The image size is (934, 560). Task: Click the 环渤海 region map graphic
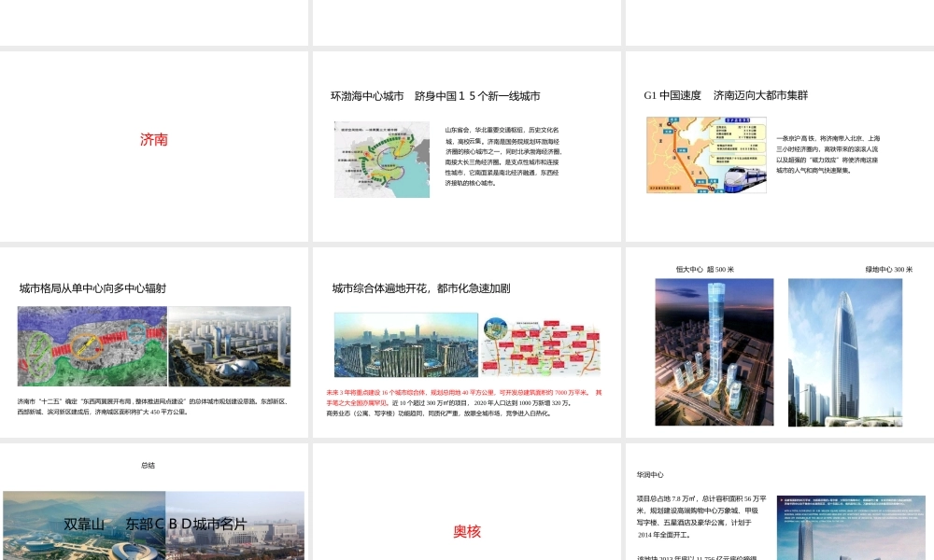coord(382,159)
